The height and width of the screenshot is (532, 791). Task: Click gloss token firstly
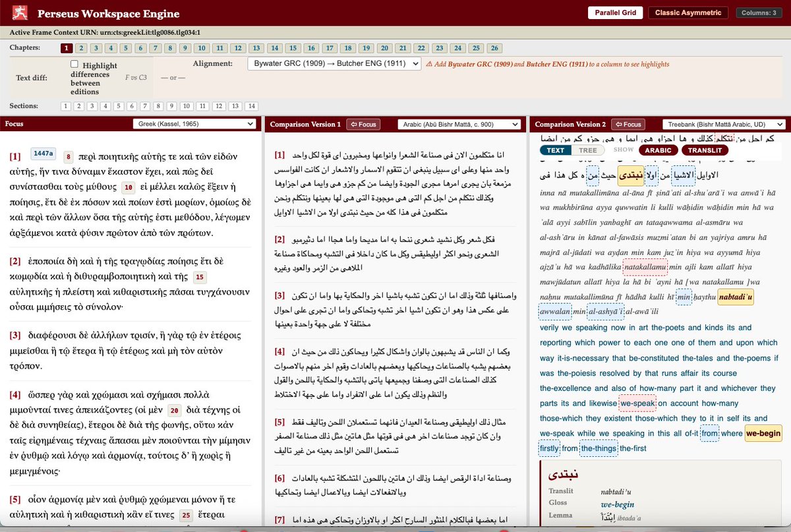pyautogui.click(x=549, y=448)
